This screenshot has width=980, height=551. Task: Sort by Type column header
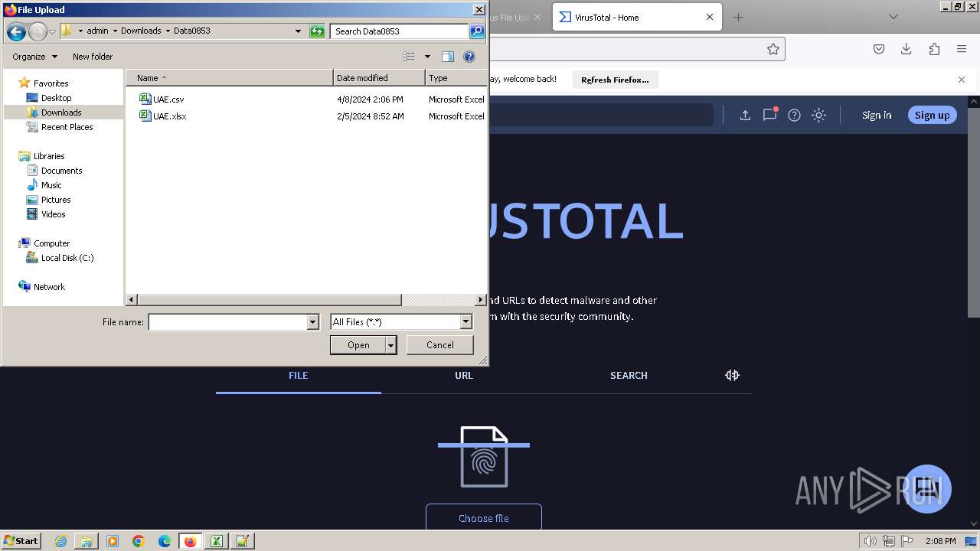click(x=456, y=78)
